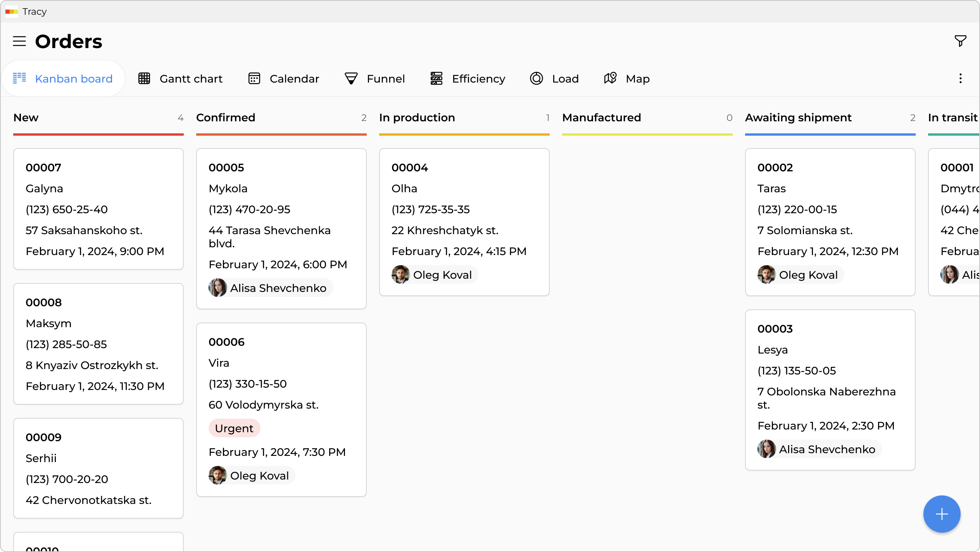Click the Efficiency view icon
Screen dimensions: 980x552
[437, 79]
